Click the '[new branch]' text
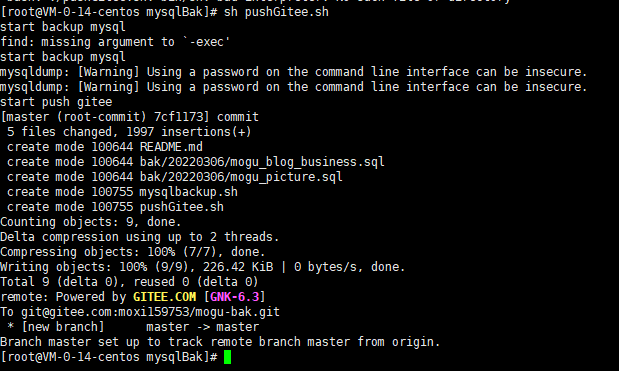 63,327
